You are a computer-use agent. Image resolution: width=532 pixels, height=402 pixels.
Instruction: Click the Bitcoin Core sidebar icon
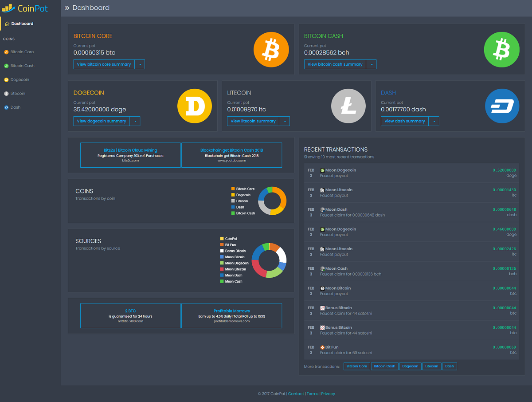pos(6,52)
